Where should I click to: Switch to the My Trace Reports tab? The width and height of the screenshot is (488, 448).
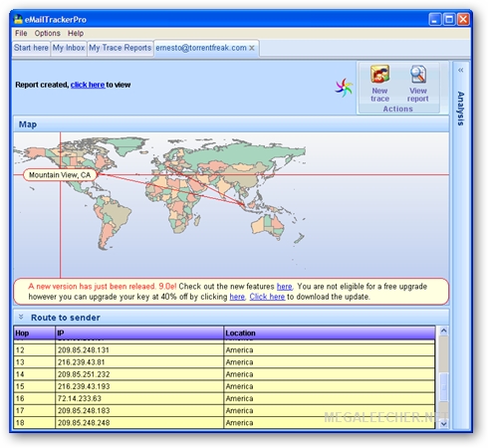[x=120, y=48]
